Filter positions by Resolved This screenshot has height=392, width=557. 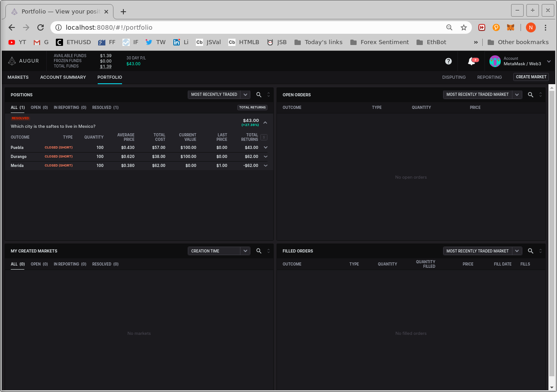click(105, 108)
